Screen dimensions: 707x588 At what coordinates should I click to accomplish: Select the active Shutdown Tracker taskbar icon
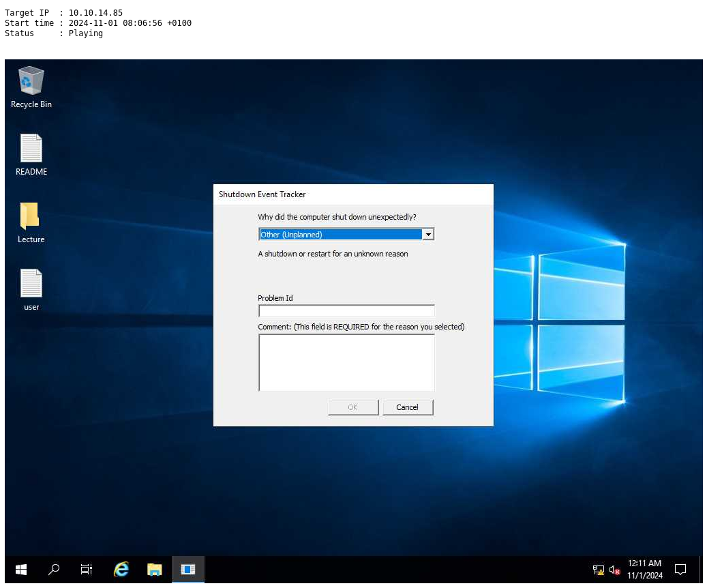coord(188,570)
